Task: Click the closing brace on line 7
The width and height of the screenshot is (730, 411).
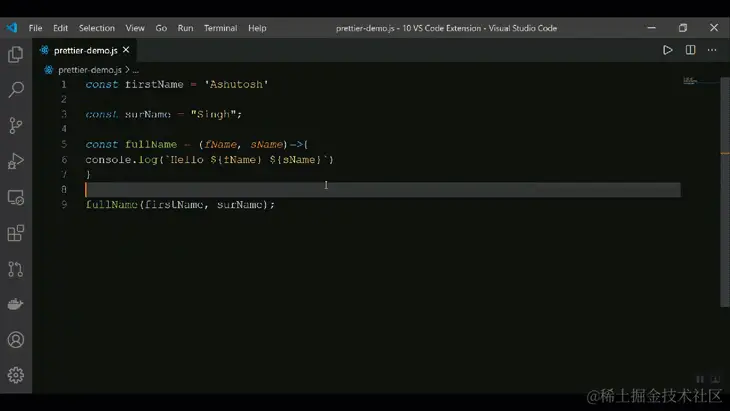Action: pyautogui.click(x=88, y=175)
